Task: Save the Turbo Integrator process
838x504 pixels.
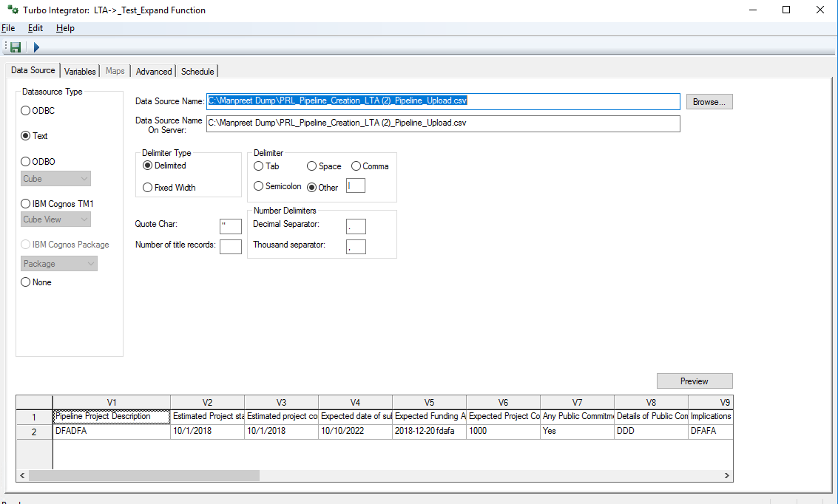Action: pos(14,47)
